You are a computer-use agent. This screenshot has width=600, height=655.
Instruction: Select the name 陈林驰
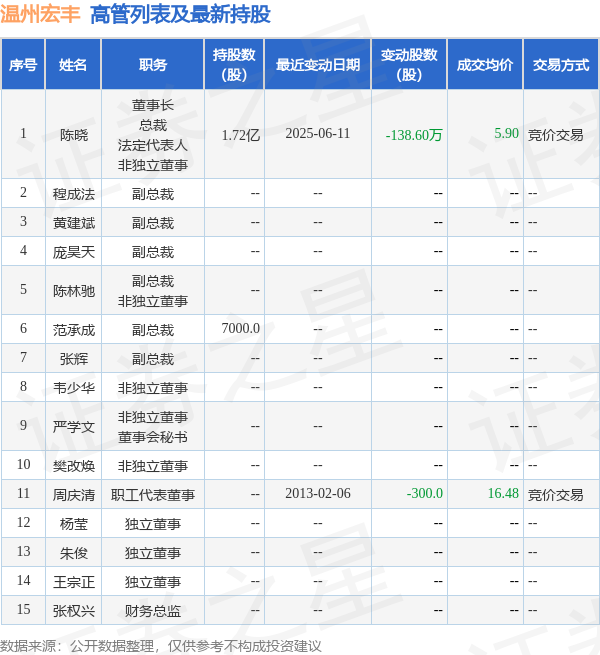pyautogui.click(x=74, y=291)
